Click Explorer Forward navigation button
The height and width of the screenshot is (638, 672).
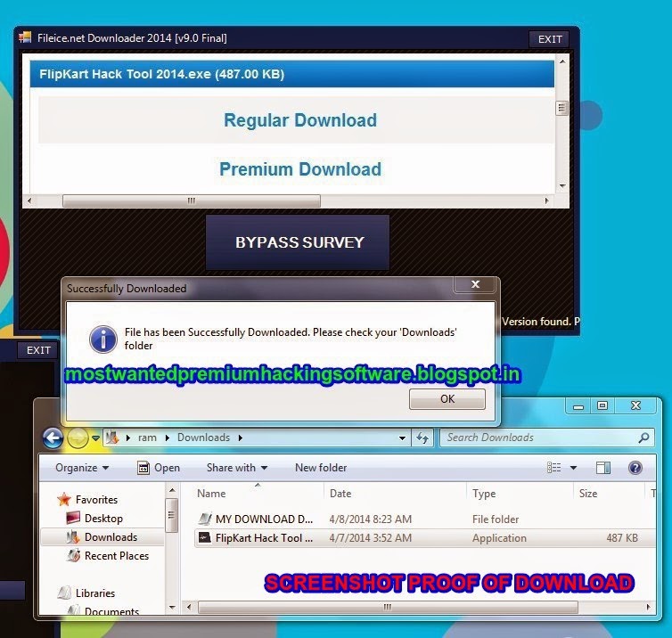point(78,438)
